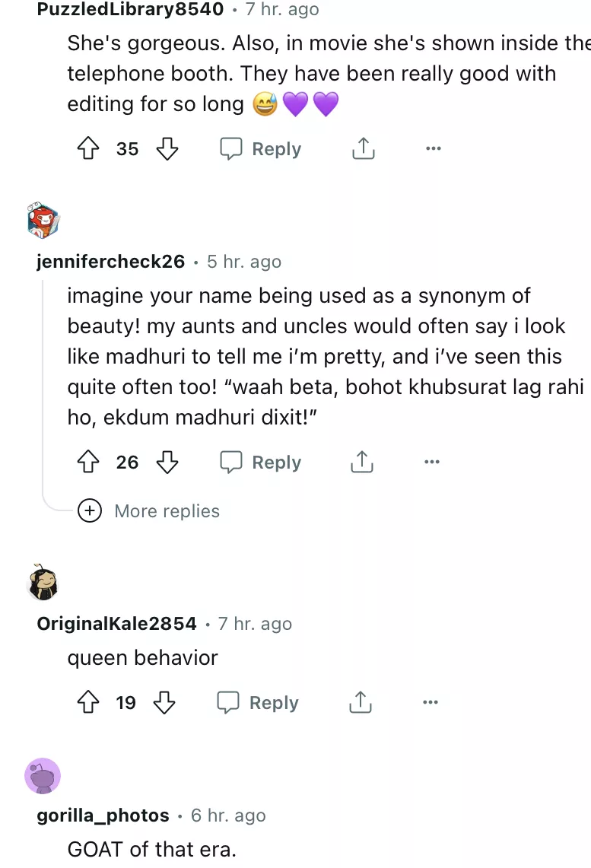Upvote jennifercheck26's comment
Screen dimensions: 591x868
coord(90,463)
